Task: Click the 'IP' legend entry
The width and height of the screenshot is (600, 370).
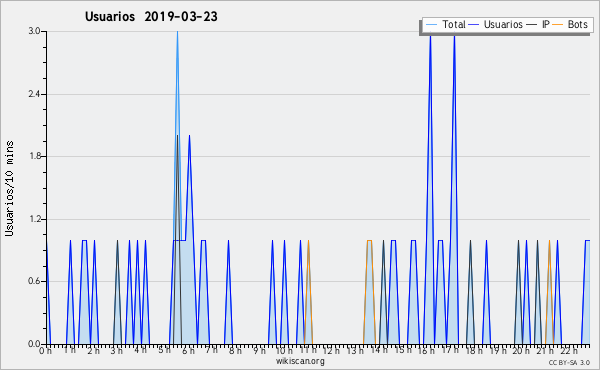Action: pos(538,24)
